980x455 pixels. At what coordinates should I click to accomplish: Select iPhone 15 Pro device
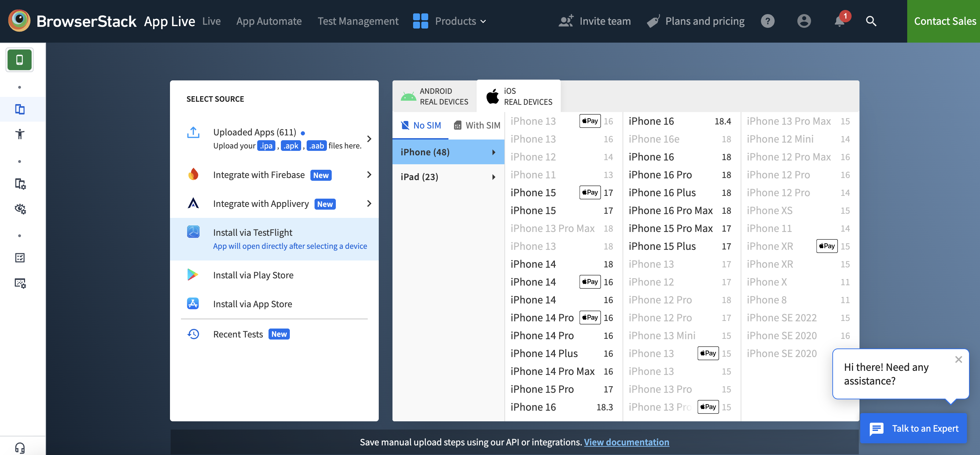click(561, 389)
